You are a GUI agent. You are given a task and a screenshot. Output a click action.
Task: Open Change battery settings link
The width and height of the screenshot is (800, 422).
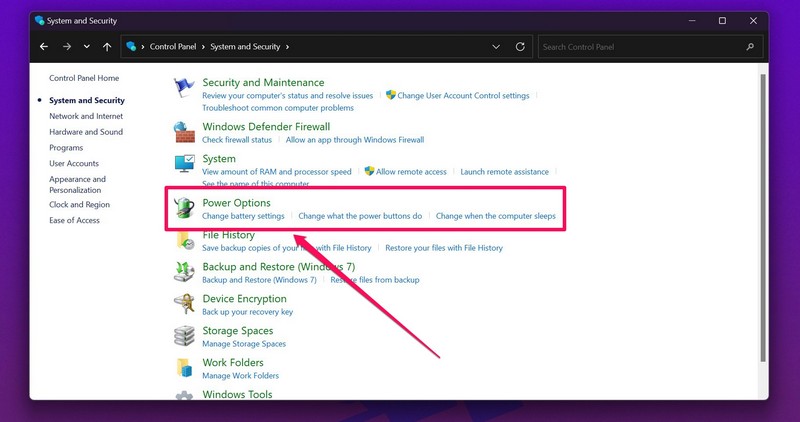tap(243, 216)
